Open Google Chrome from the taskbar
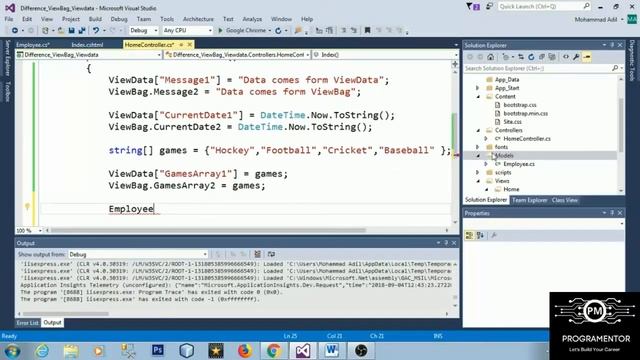The height and width of the screenshot is (360, 640). [x=273, y=351]
